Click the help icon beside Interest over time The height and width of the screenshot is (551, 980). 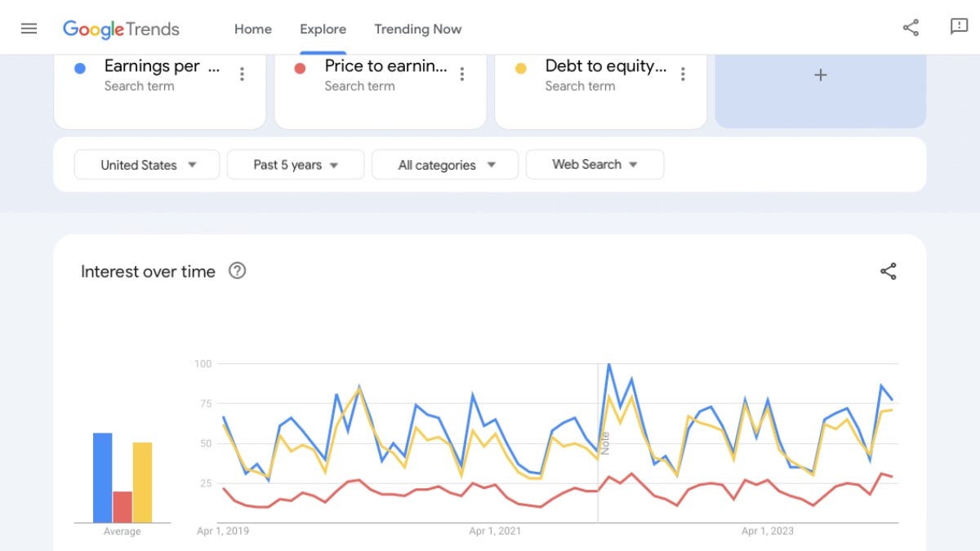237,271
